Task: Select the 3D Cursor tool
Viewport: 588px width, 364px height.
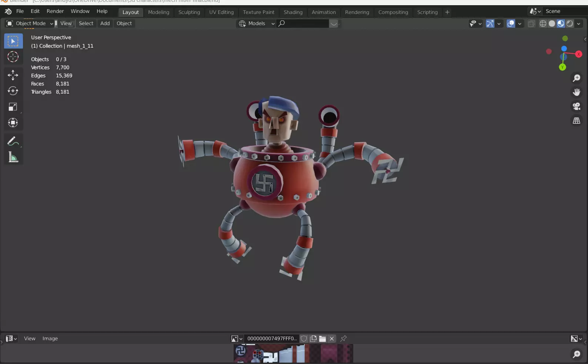Action: [13, 57]
